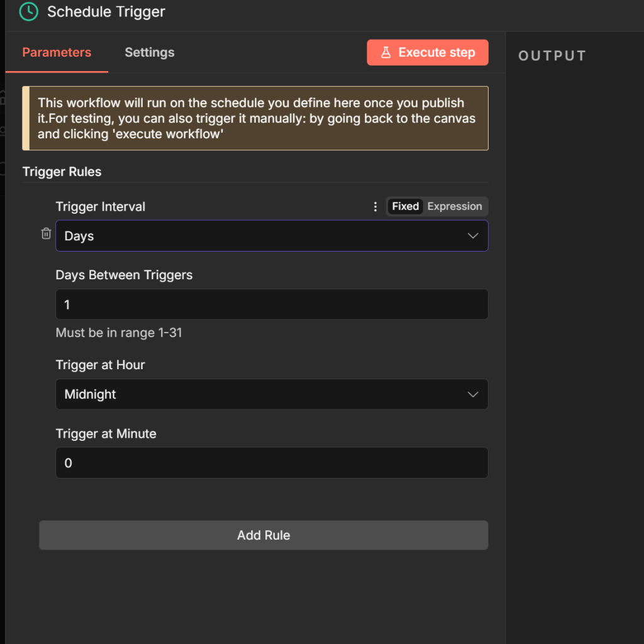Select the Parameters tab
The image size is (644, 644).
57,53
